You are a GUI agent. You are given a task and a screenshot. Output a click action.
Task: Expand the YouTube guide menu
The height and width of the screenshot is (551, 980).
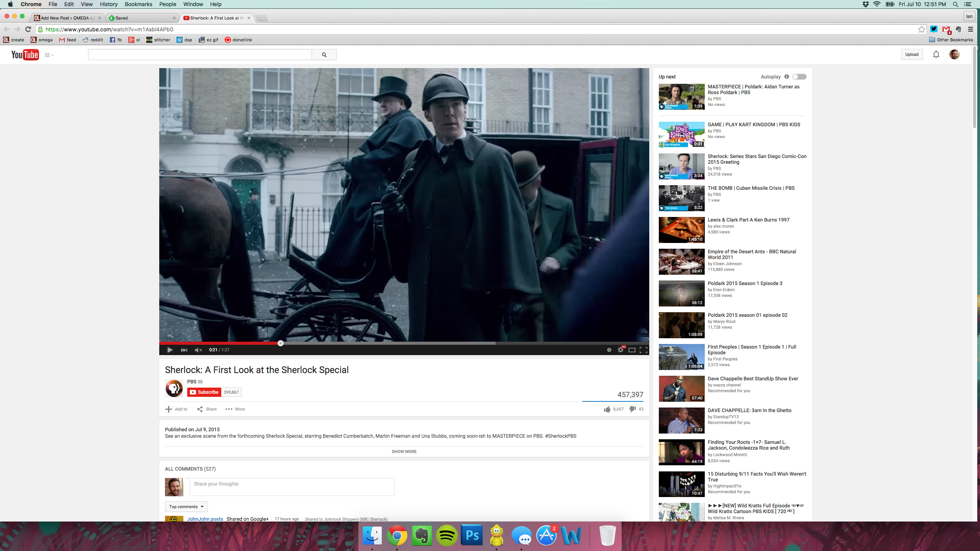[49, 55]
